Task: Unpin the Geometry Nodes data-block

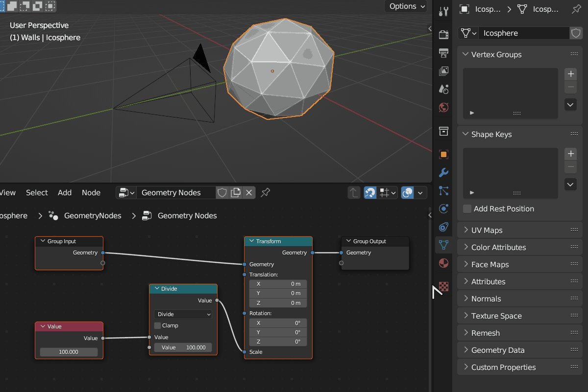Action: [265, 192]
